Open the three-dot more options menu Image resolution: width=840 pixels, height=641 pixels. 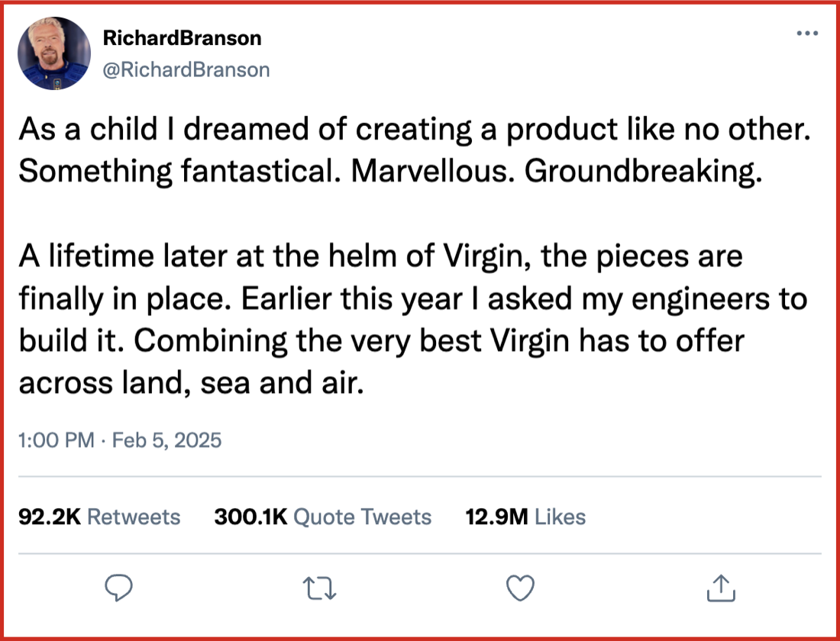[x=806, y=34]
